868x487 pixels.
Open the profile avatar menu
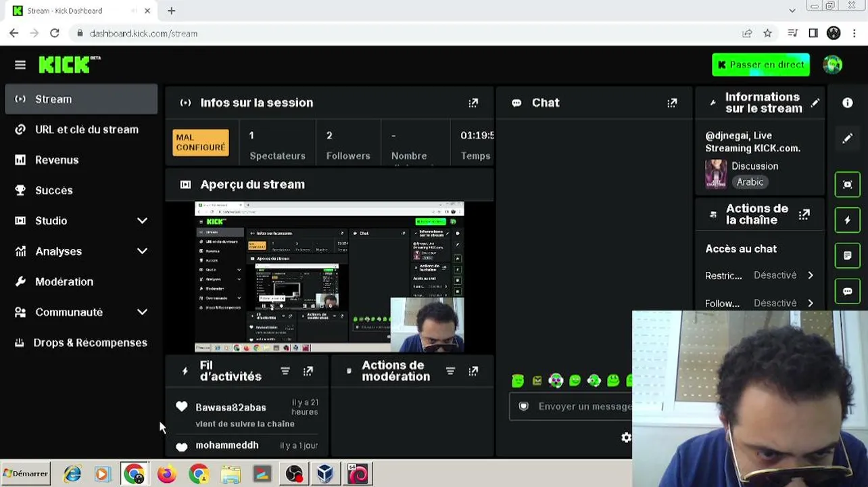pyautogui.click(x=832, y=64)
